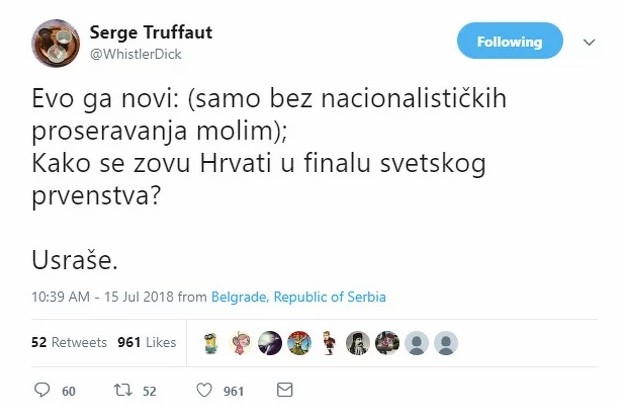Open the pink cartoon pig liker avatar
Viewport: 619px width, 405px height.
pyautogui.click(x=241, y=342)
